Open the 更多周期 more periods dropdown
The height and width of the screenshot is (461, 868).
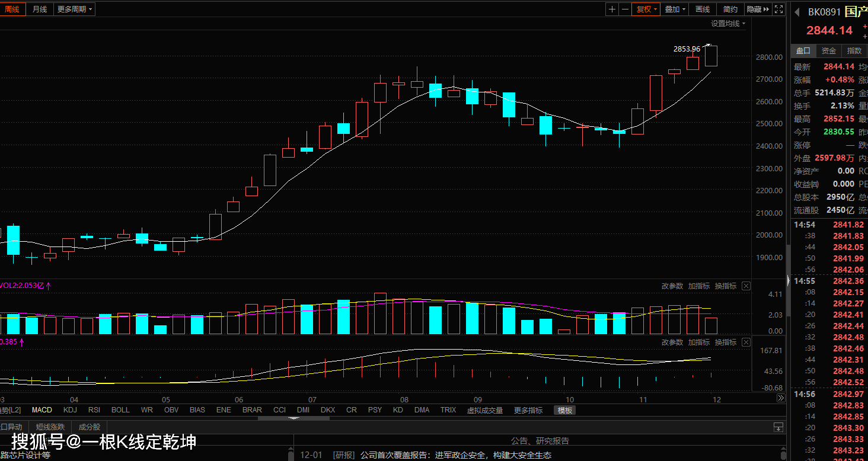(74, 9)
